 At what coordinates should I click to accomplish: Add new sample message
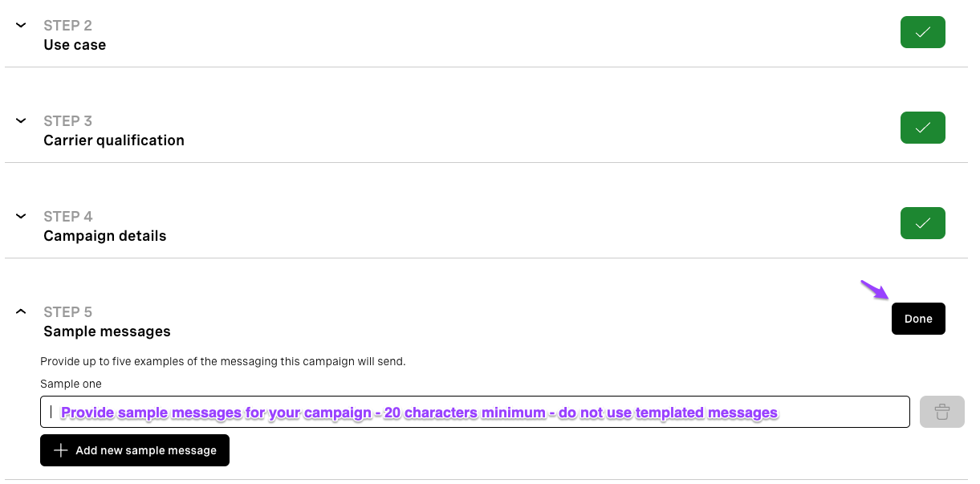(x=135, y=450)
